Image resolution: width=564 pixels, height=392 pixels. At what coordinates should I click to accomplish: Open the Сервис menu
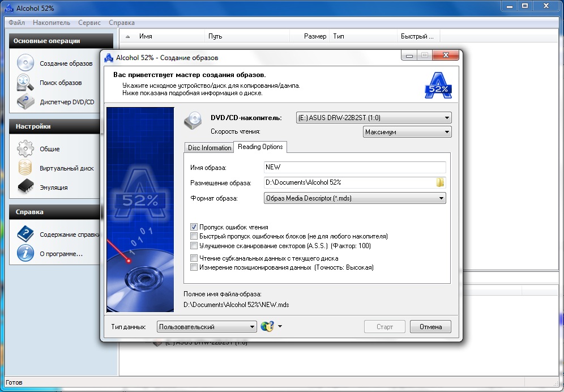pos(89,23)
